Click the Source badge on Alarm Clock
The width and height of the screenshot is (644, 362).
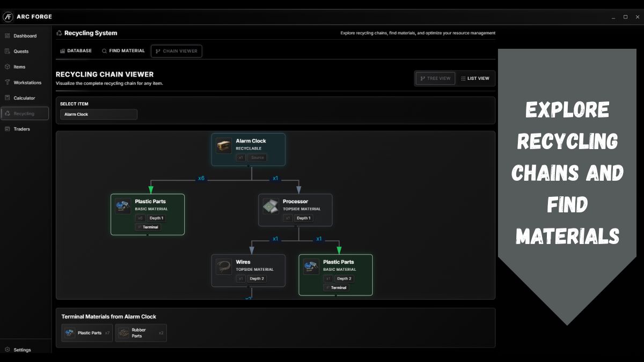[258, 158]
